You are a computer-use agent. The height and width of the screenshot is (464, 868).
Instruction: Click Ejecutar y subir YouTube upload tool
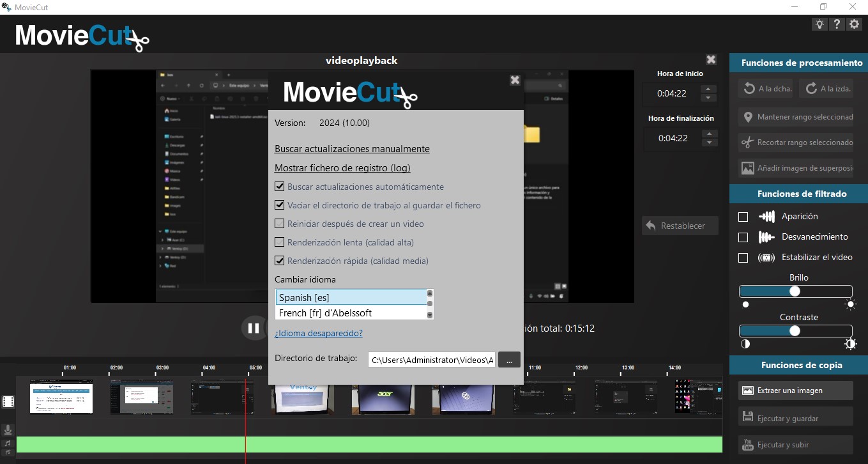795,444
